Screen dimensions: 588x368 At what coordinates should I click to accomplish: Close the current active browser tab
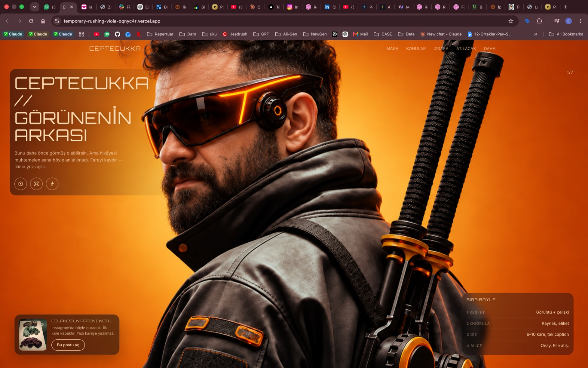(72, 7)
